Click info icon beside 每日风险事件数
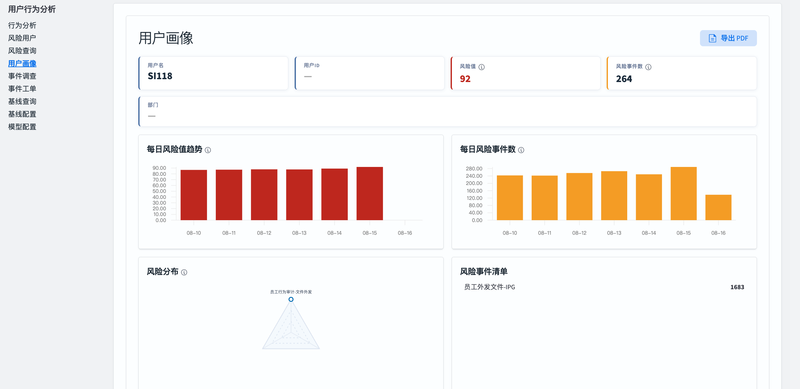This screenshot has height=389, width=800. coord(521,150)
